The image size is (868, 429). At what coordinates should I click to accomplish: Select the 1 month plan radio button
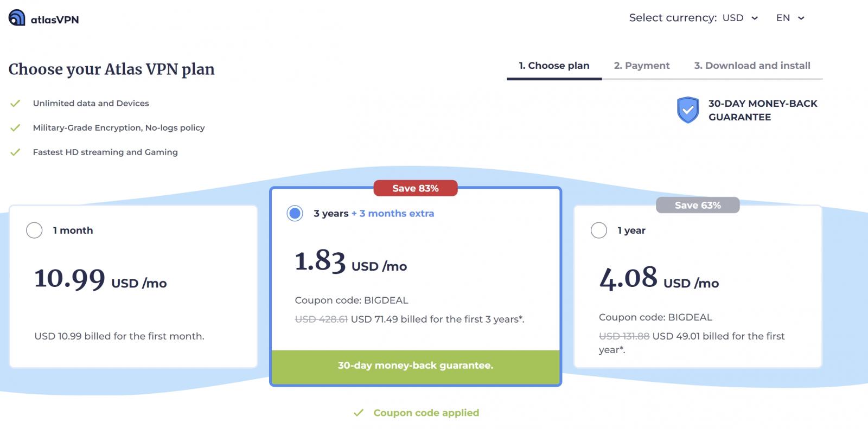tap(34, 230)
